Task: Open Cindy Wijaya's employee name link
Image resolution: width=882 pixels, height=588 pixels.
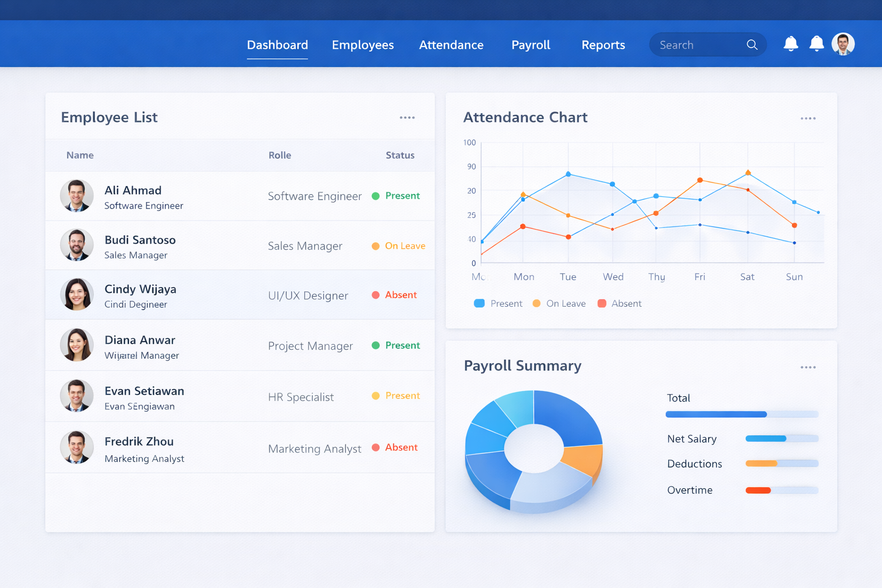Action: coord(140,289)
